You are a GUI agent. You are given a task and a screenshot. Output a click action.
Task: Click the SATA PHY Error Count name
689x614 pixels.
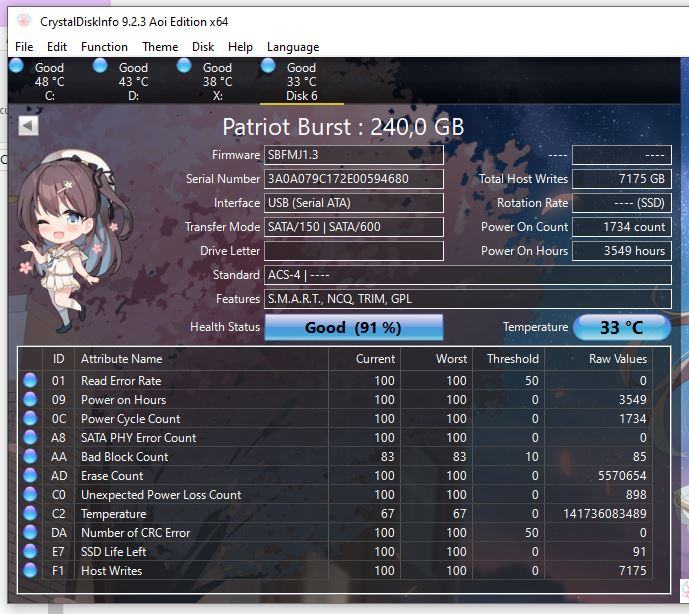point(138,438)
